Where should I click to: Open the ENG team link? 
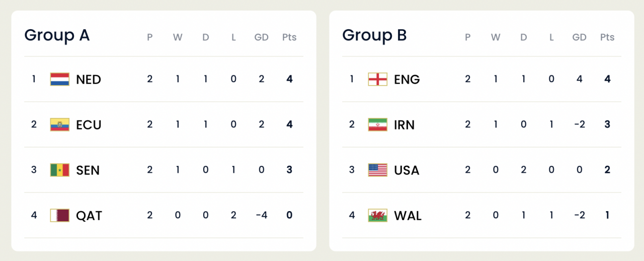pyautogui.click(x=407, y=80)
